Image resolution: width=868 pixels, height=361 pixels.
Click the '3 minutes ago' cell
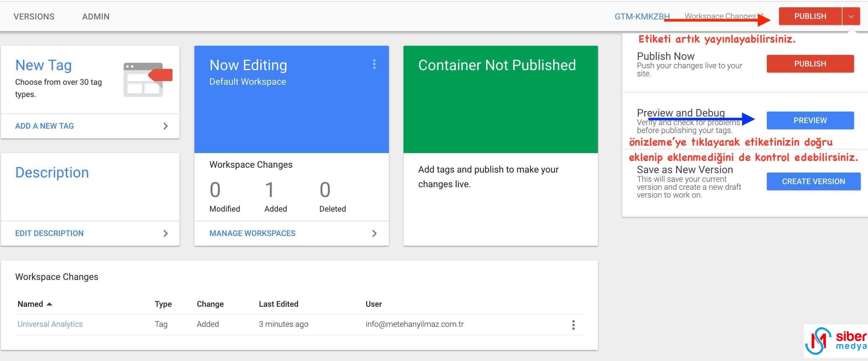tap(283, 324)
